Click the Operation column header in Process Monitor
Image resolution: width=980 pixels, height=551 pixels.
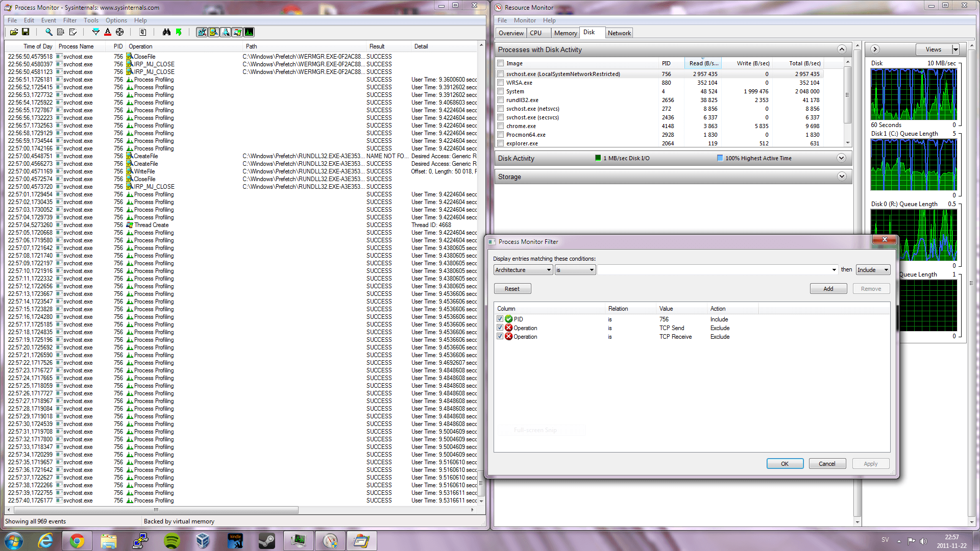(184, 46)
